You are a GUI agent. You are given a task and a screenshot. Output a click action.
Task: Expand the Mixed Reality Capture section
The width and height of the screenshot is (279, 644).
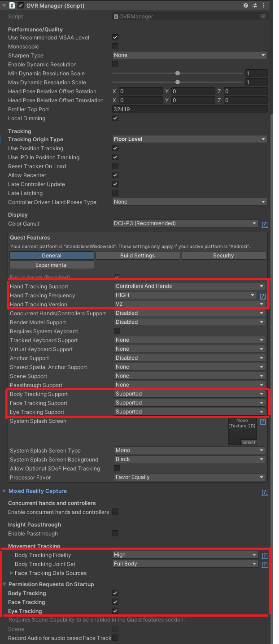tap(4, 491)
